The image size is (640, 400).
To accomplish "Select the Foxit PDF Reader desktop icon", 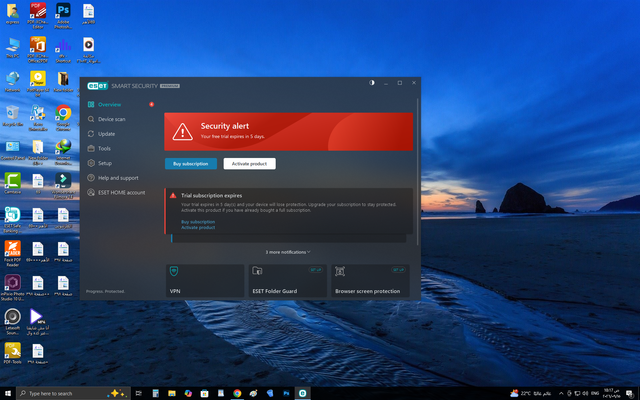I will (x=13, y=253).
